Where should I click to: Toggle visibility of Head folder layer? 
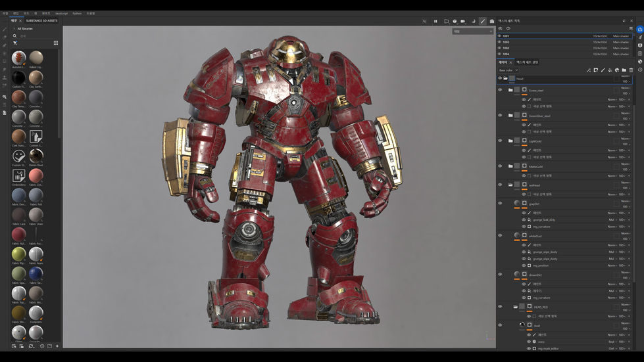pos(500,78)
